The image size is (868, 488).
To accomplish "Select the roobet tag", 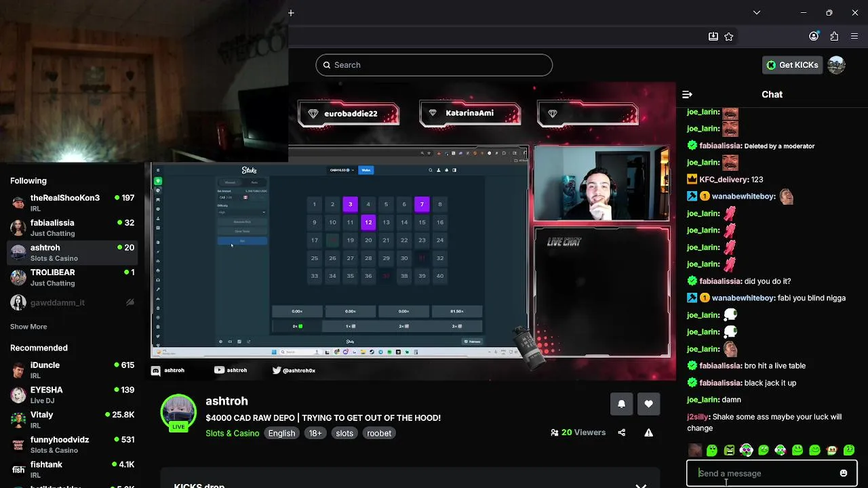I will pos(379,433).
